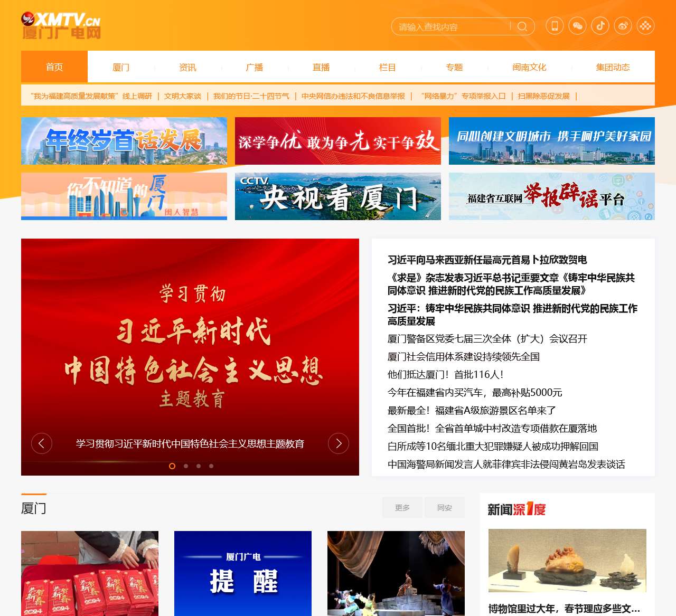Show next carousel slide with right arrow
This screenshot has height=616, width=676.
tap(339, 443)
